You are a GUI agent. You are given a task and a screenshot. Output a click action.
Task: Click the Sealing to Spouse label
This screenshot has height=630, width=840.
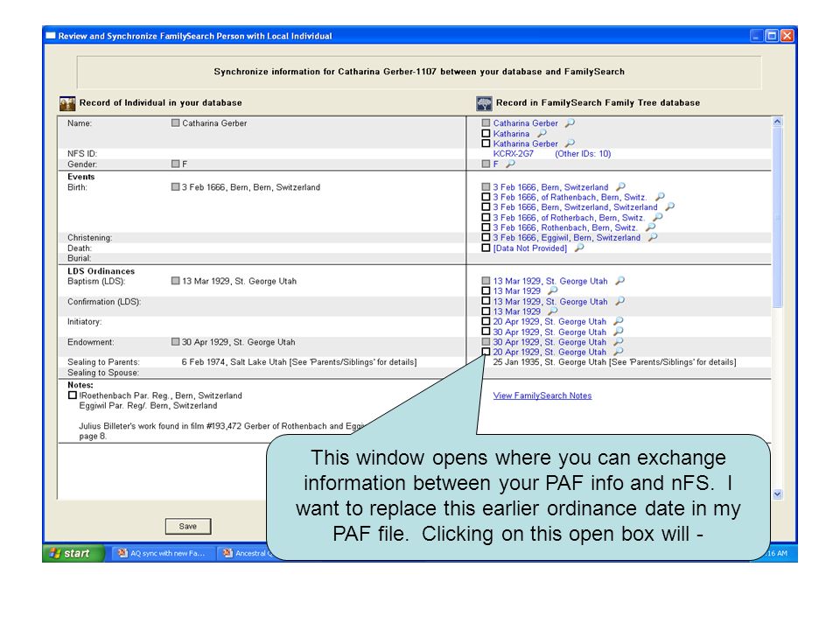point(103,373)
